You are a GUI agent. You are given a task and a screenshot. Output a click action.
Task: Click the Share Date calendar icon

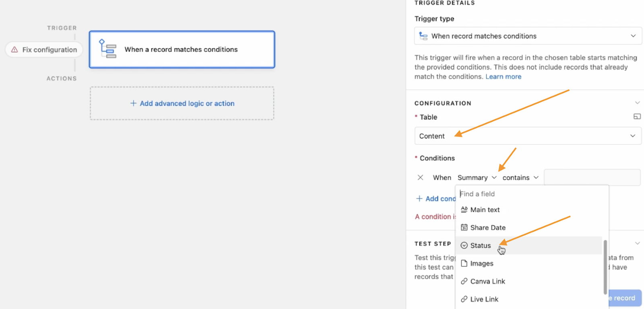(464, 228)
